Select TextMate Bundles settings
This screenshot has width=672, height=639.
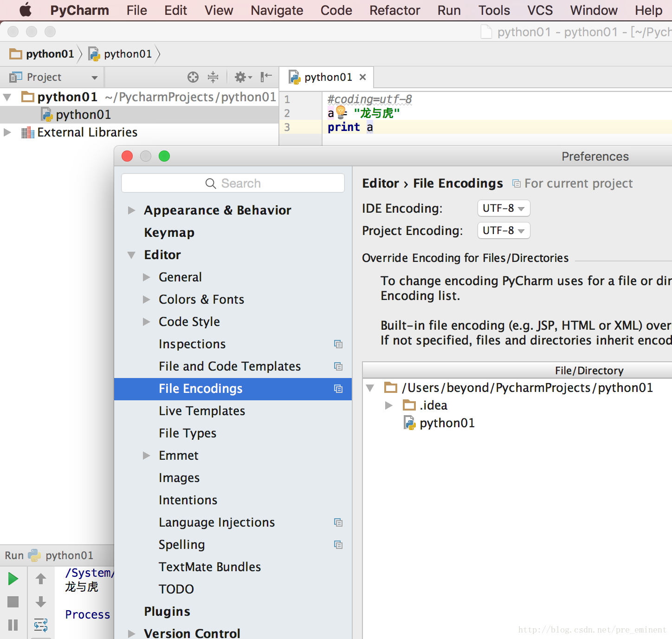click(x=210, y=567)
